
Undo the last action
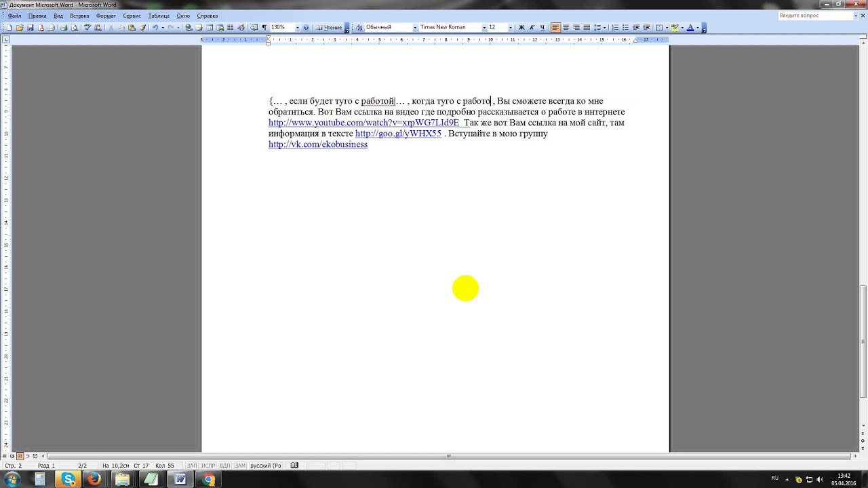pyautogui.click(x=155, y=28)
